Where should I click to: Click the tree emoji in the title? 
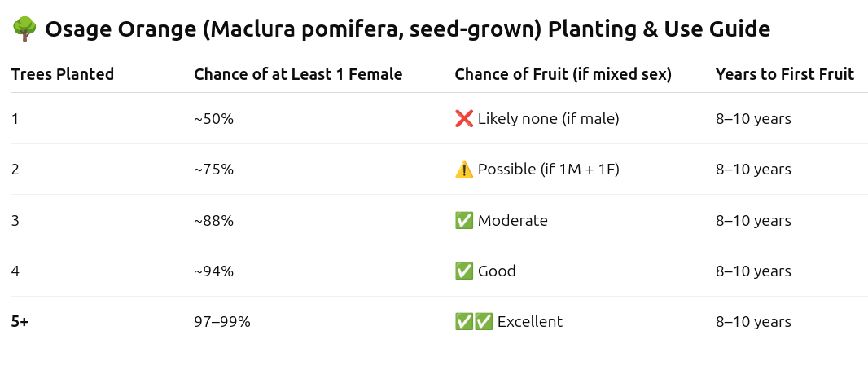(x=24, y=29)
